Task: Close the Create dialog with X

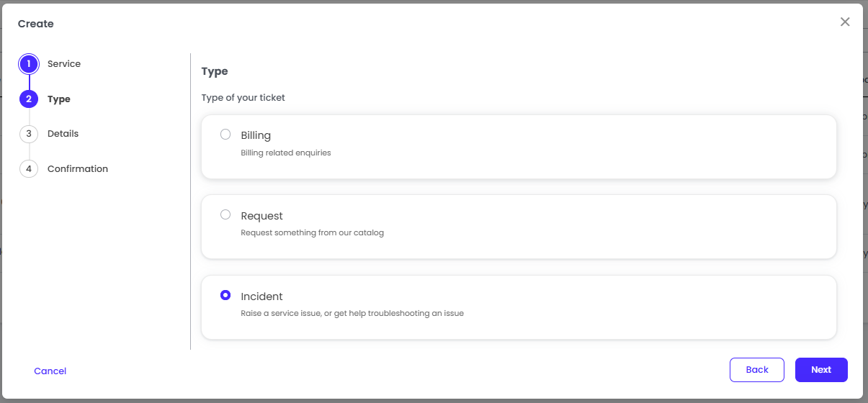Action: click(845, 22)
